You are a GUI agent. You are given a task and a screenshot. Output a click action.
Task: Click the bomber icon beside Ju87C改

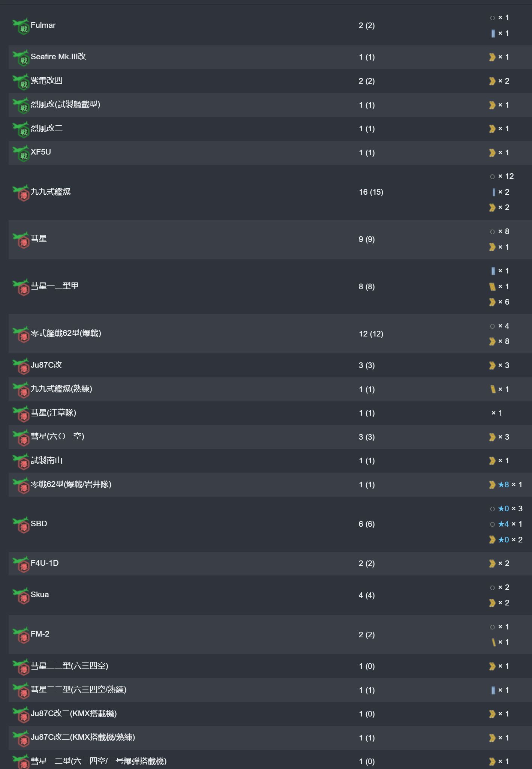(21, 366)
